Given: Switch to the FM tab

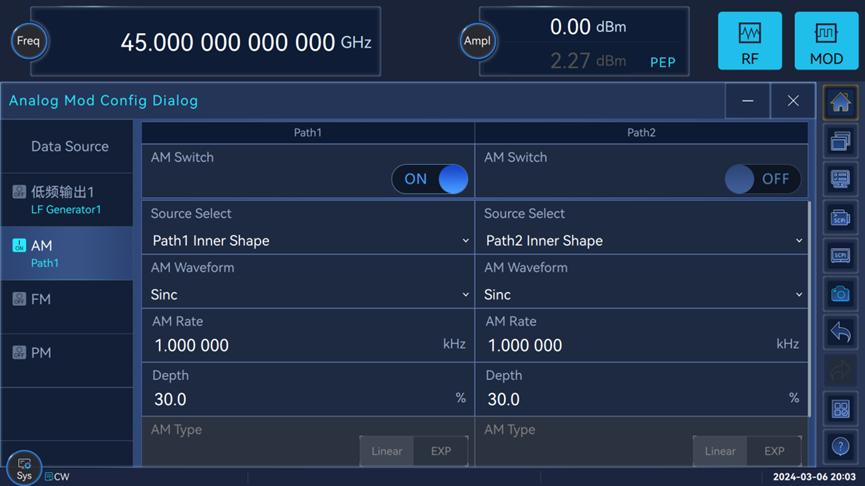Looking at the screenshot, I should pyautogui.click(x=67, y=299).
